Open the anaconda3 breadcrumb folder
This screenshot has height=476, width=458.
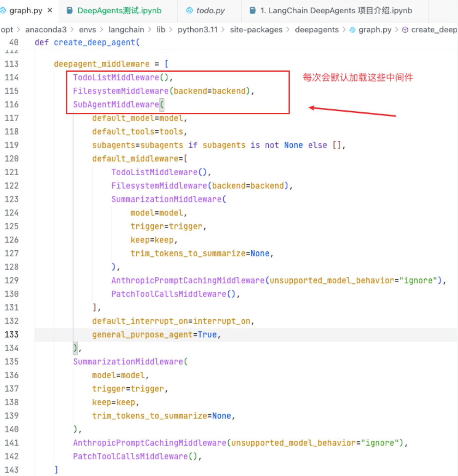point(46,30)
